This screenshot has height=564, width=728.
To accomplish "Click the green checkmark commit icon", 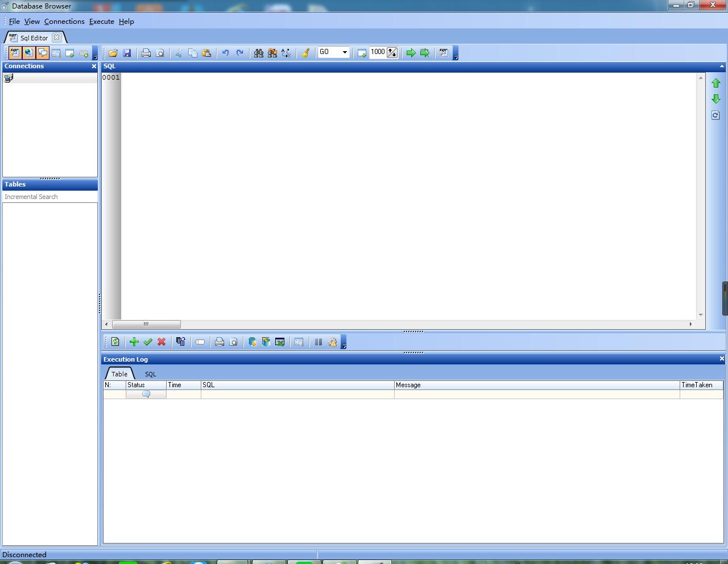I will pos(148,342).
